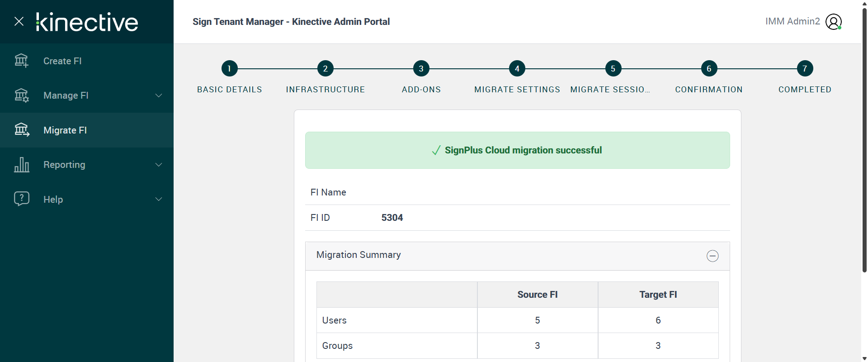Image resolution: width=868 pixels, height=362 pixels.
Task: Go to step 1 Basic Details
Action: pos(229,69)
